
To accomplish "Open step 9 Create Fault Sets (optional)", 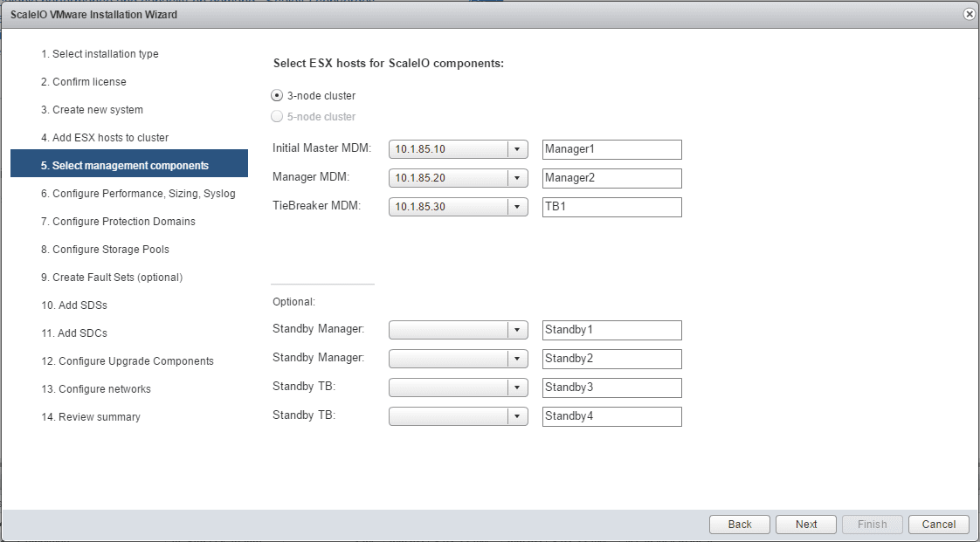I will click(x=112, y=278).
